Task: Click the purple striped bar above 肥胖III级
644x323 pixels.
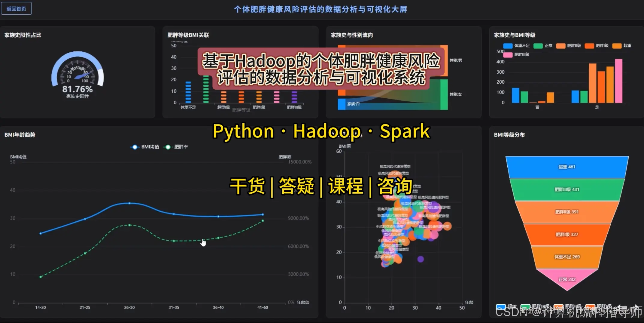Action: [294, 97]
